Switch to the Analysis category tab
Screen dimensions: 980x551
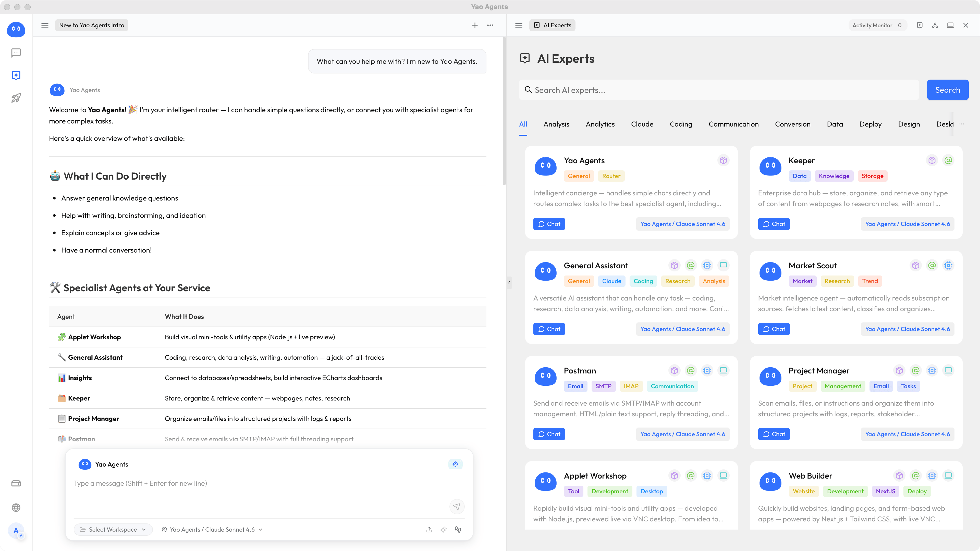coord(556,124)
